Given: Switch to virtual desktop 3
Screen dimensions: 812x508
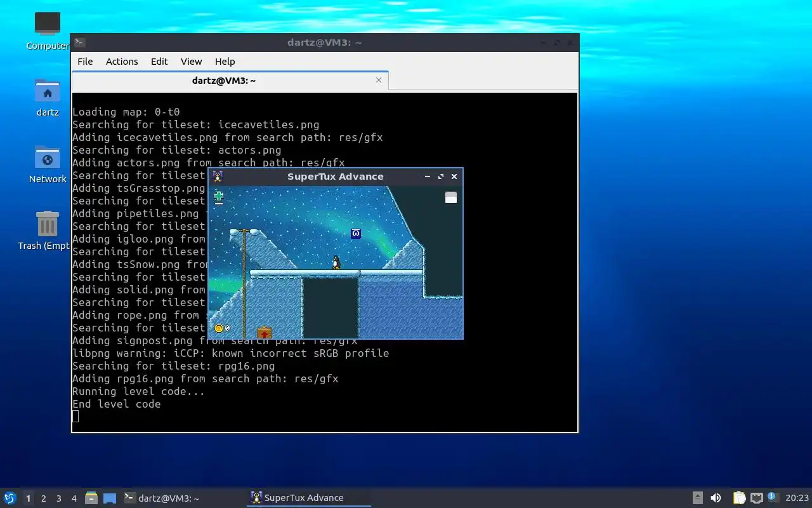Looking at the screenshot, I should click(x=59, y=498).
